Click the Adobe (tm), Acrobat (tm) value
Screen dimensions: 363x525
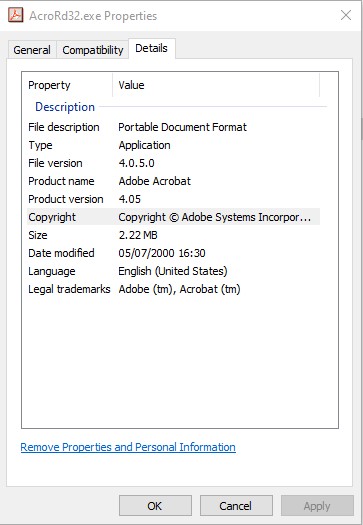pyautogui.click(x=179, y=289)
